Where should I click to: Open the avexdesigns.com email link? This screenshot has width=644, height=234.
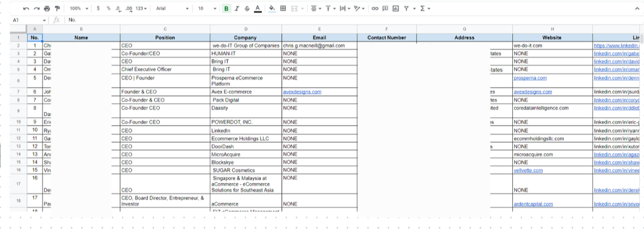302,92
